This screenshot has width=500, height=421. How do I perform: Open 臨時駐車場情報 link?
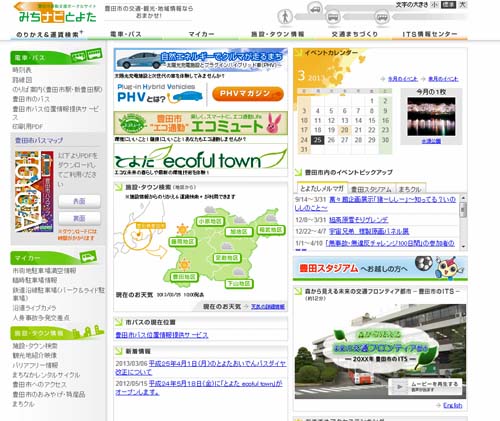pyautogui.click(x=35, y=280)
